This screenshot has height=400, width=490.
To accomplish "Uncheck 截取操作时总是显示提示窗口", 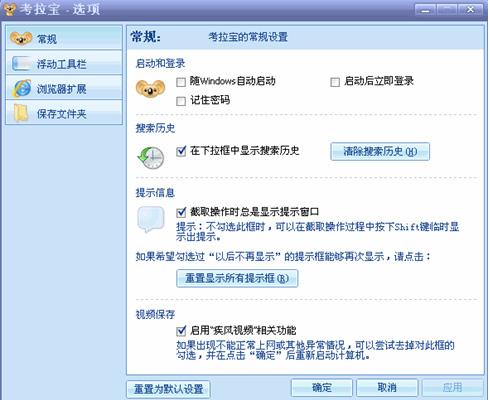I will click(x=181, y=212).
